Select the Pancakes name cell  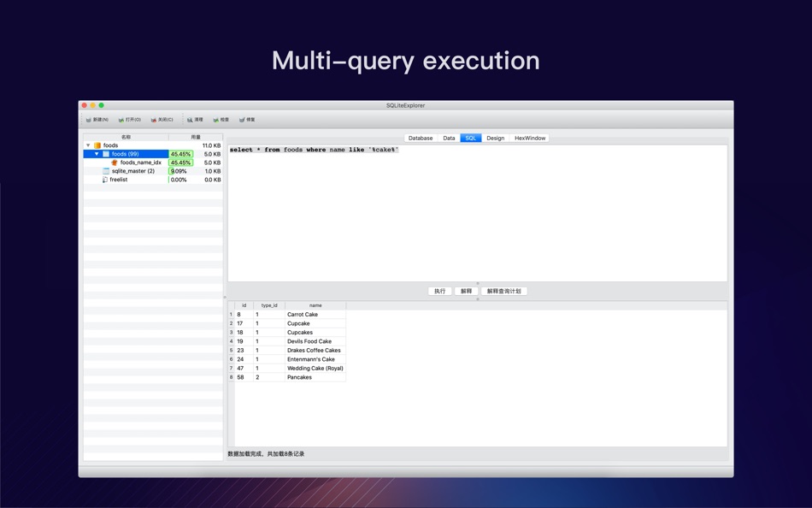pyautogui.click(x=315, y=377)
